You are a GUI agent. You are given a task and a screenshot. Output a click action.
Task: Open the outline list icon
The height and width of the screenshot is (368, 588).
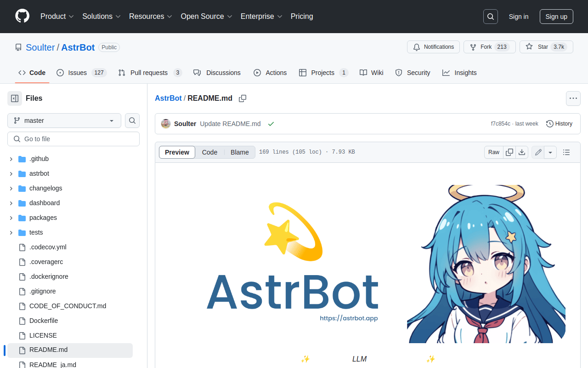566,152
